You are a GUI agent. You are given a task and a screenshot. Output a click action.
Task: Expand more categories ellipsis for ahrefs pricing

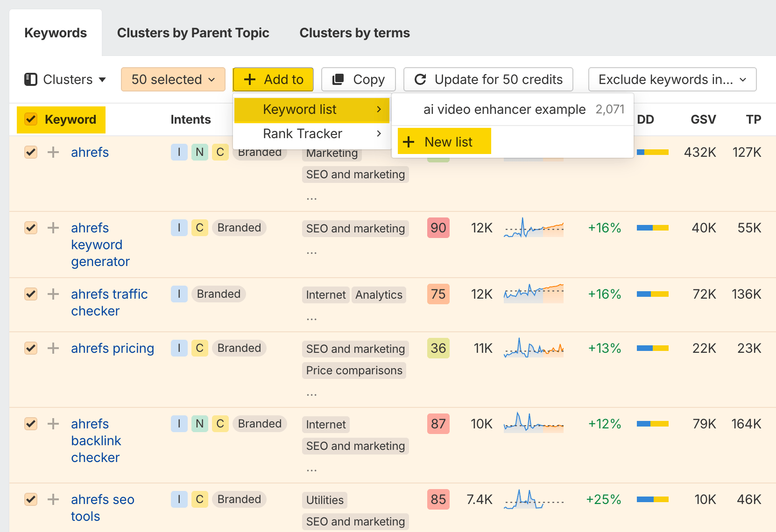click(312, 394)
